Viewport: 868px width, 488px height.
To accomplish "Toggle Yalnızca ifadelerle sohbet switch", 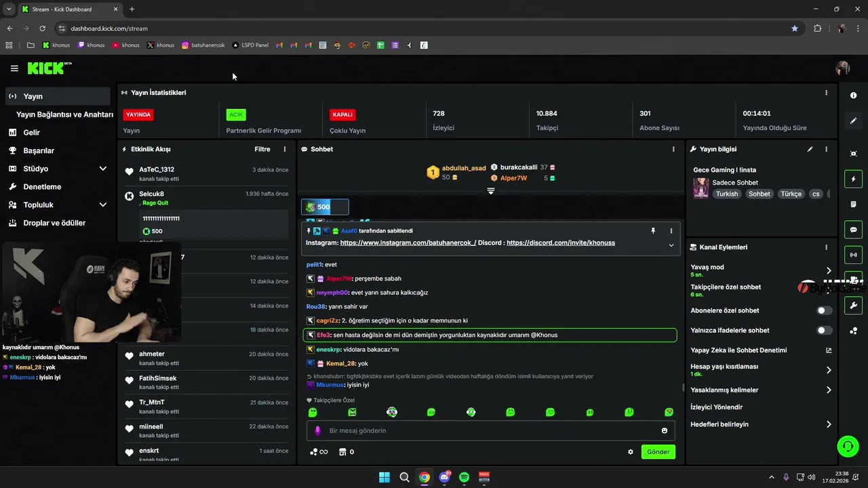I will [x=825, y=330].
